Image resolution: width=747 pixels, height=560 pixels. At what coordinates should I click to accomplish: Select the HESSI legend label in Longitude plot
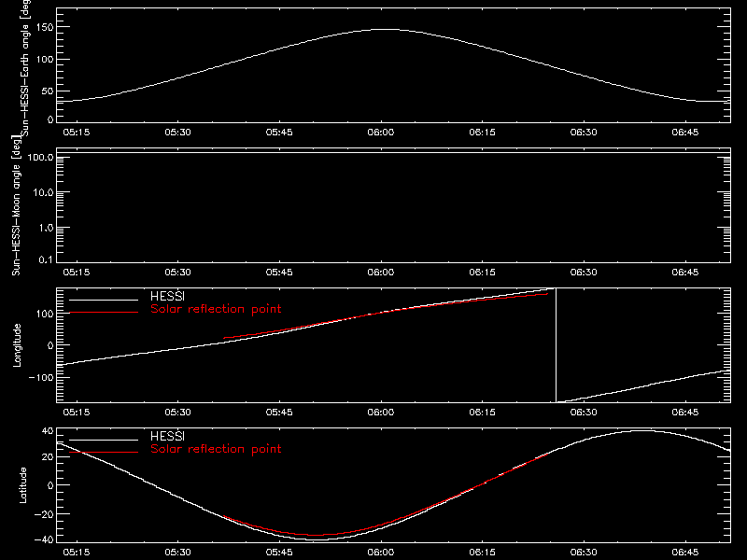(x=167, y=296)
